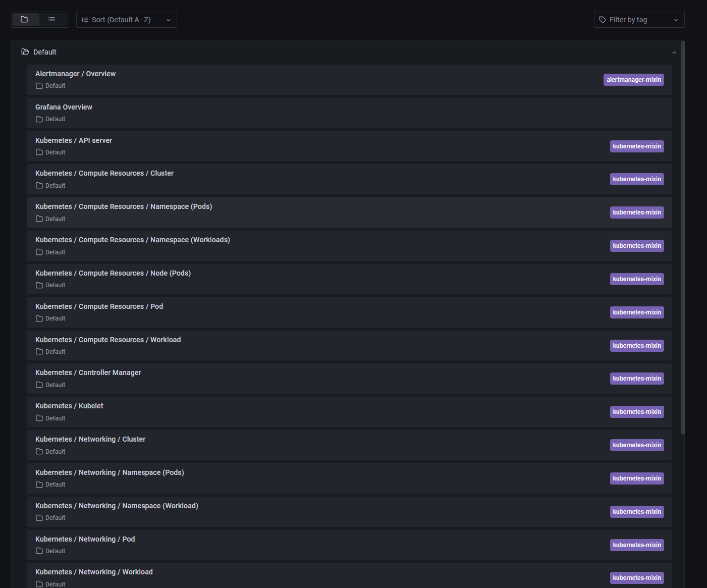Switch to list view layout
This screenshot has height=588, width=707.
[51, 20]
